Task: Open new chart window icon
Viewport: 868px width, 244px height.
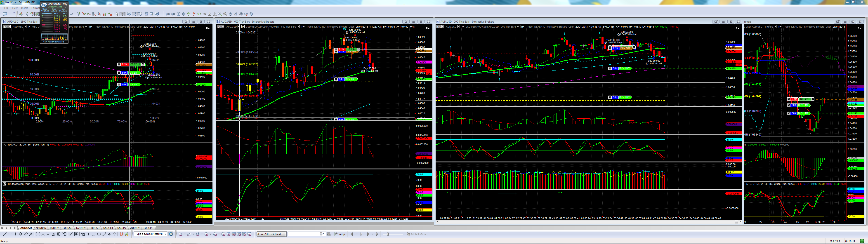Action: pyautogui.click(x=5, y=14)
